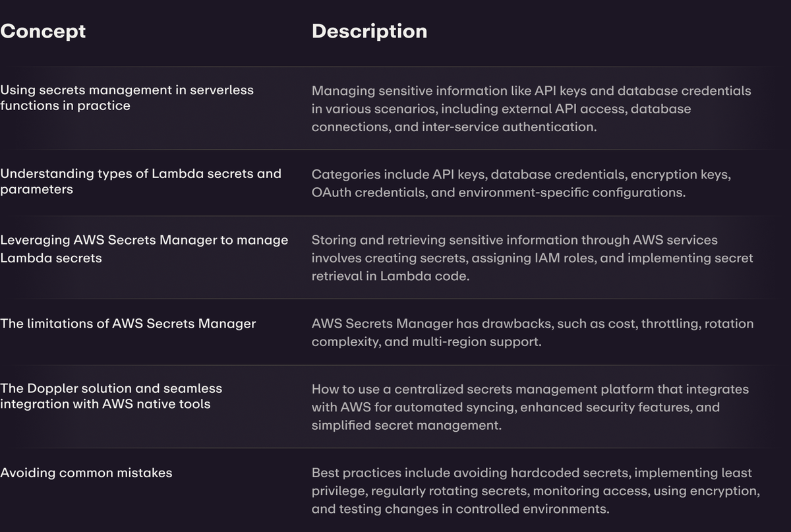
Task: Click the Description column header
Action: coord(369,31)
